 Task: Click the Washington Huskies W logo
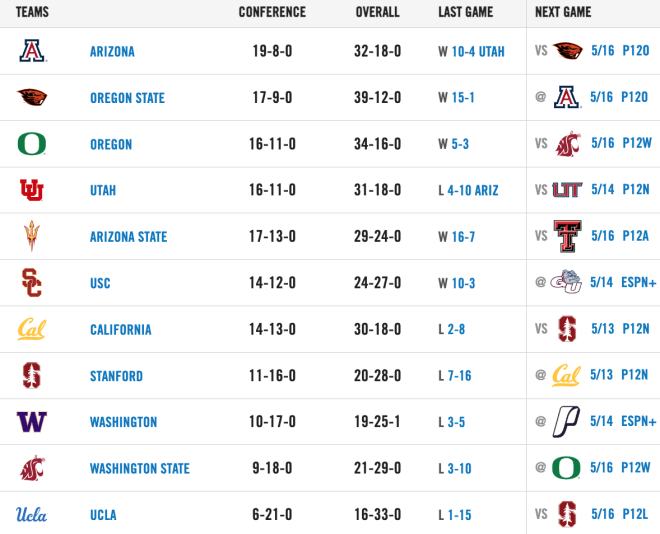32,421
